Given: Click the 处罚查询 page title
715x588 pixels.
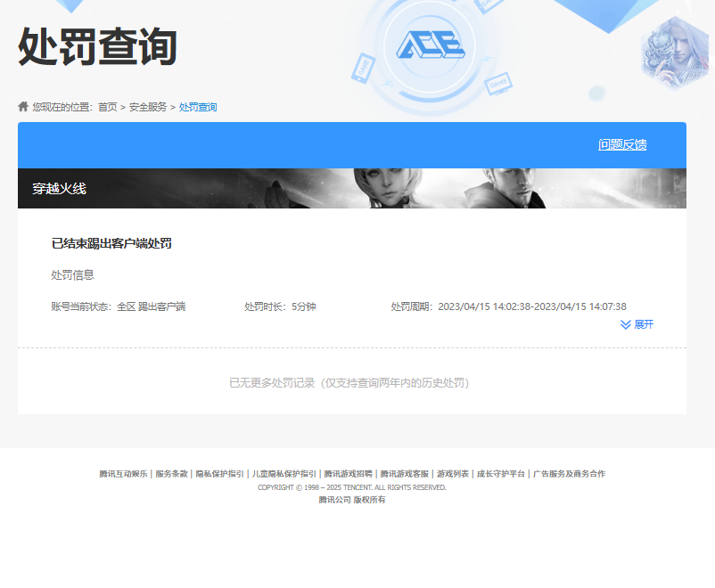Looking at the screenshot, I should click(x=97, y=46).
